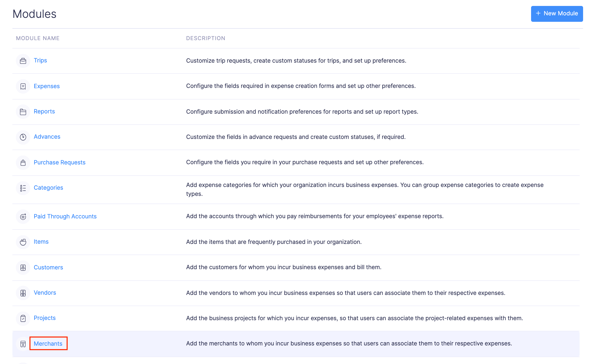Click the Categories list icon
The height and width of the screenshot is (364, 592).
click(23, 188)
